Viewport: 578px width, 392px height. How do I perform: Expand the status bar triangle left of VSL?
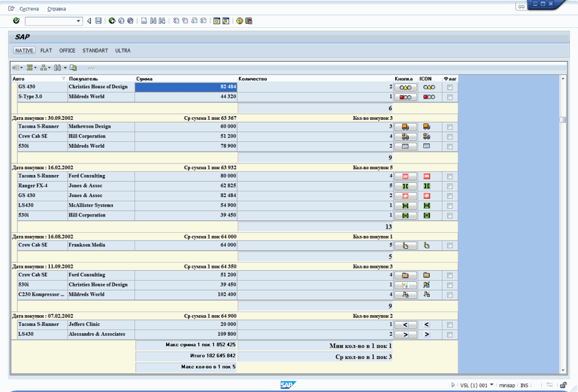click(x=453, y=385)
